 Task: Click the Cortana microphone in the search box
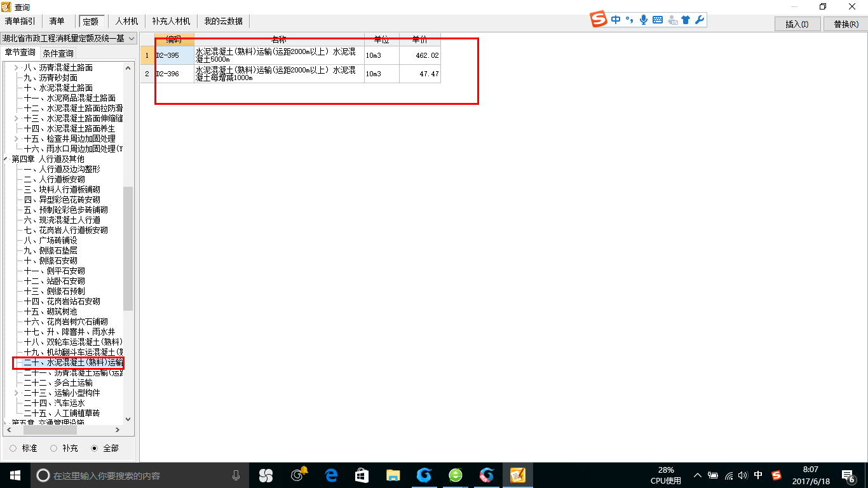[x=236, y=475]
